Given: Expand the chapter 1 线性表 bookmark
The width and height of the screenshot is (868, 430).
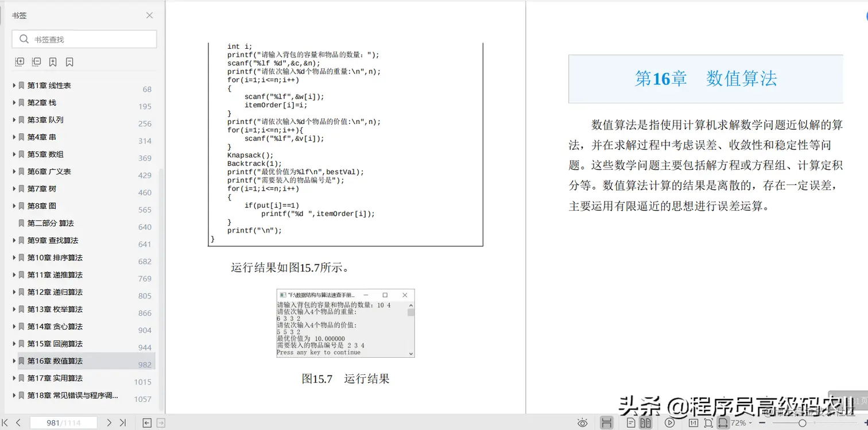Looking at the screenshot, I should click(x=14, y=85).
